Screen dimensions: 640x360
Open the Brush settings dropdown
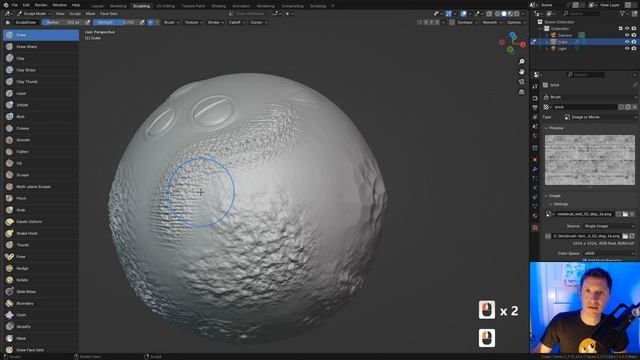171,22
